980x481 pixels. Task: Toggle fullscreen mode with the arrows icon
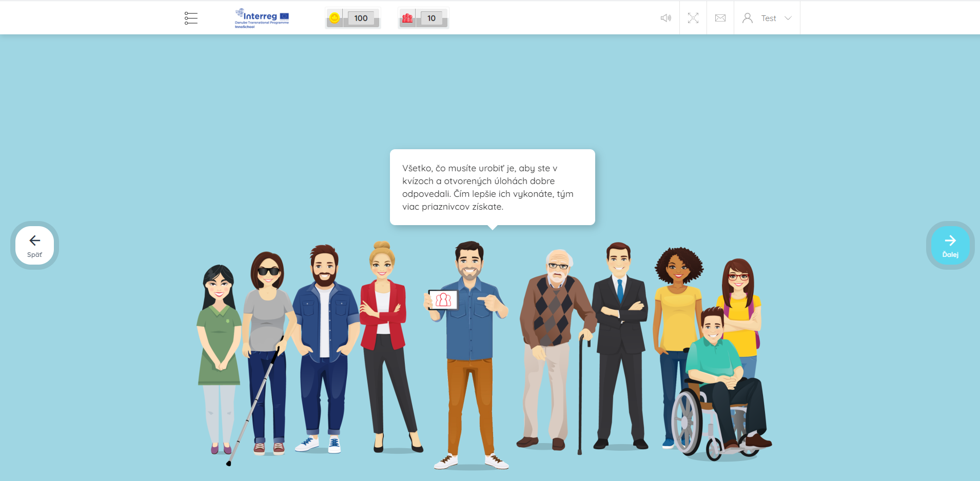pyautogui.click(x=693, y=18)
